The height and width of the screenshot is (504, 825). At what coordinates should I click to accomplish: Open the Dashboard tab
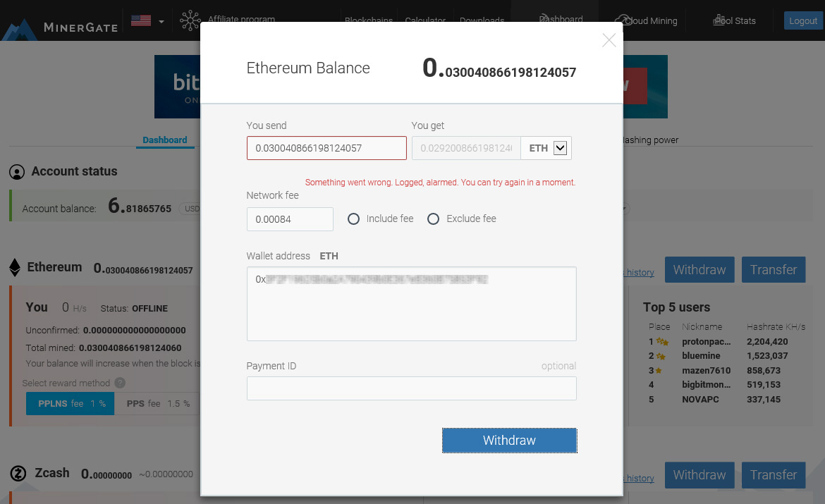pyautogui.click(x=165, y=140)
